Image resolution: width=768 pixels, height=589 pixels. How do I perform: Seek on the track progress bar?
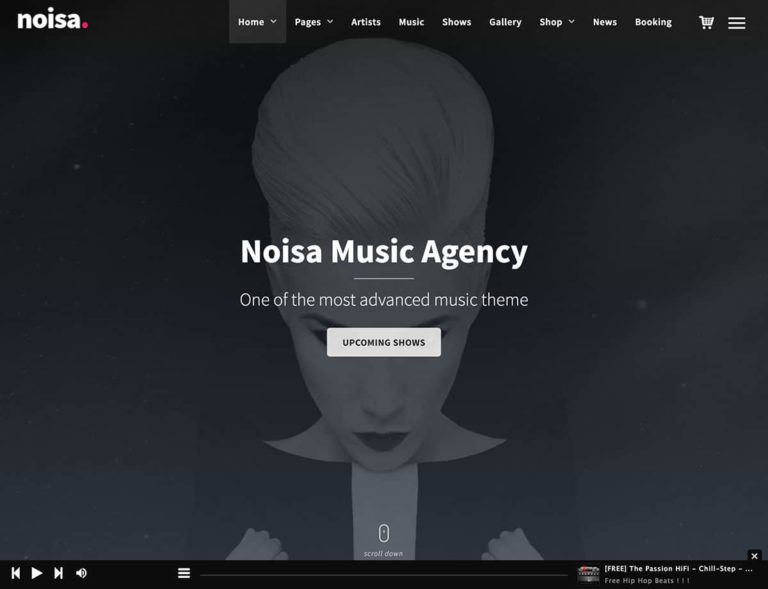pyautogui.click(x=384, y=575)
